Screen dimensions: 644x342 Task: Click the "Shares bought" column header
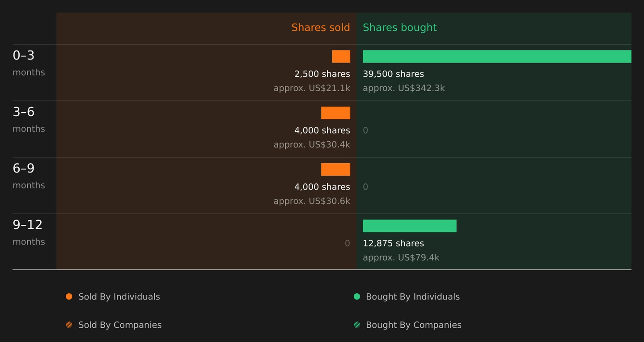coord(400,27)
